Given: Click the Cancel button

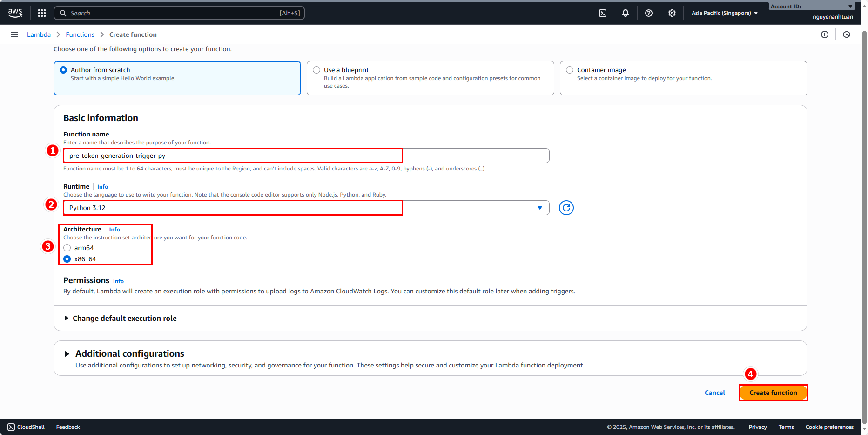Looking at the screenshot, I should tap(714, 393).
